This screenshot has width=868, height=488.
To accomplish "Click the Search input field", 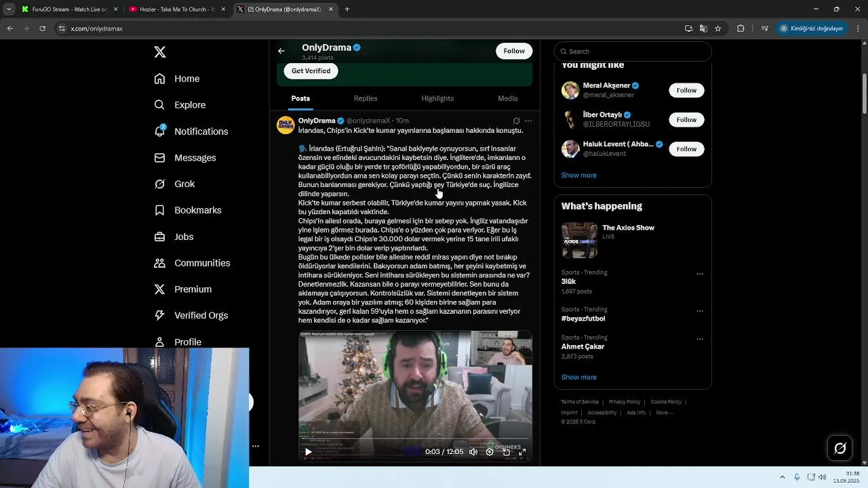I will click(x=633, y=52).
